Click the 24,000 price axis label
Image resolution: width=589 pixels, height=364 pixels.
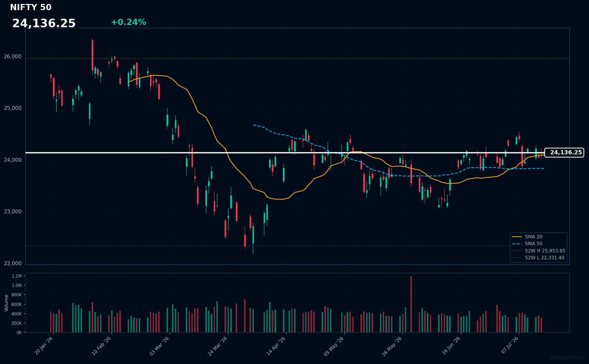coord(13,160)
